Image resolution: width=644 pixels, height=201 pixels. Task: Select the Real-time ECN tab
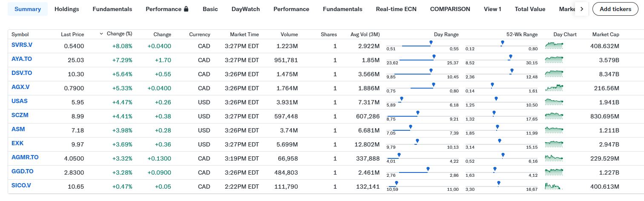tap(396, 9)
